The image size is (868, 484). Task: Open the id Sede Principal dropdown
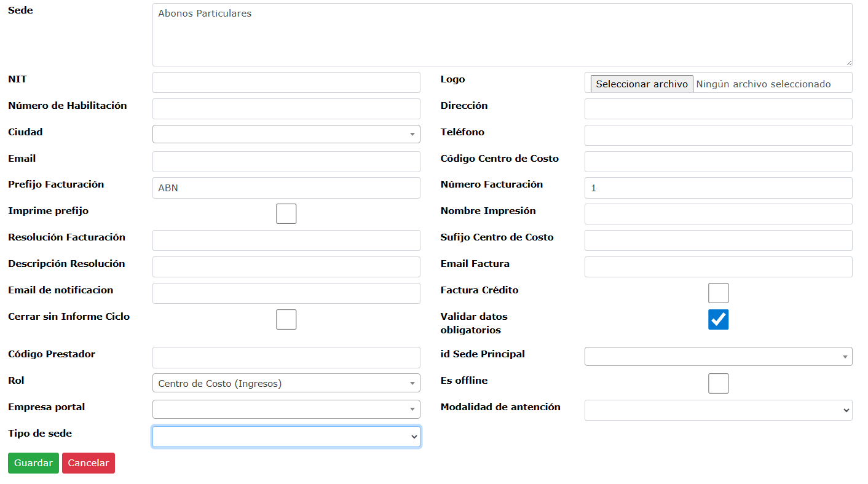coord(718,356)
